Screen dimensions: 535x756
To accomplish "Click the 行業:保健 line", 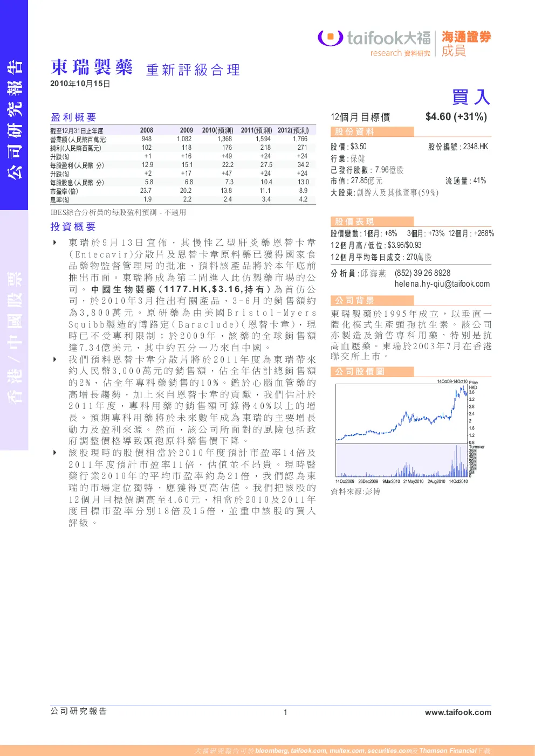I will (x=348, y=158).
